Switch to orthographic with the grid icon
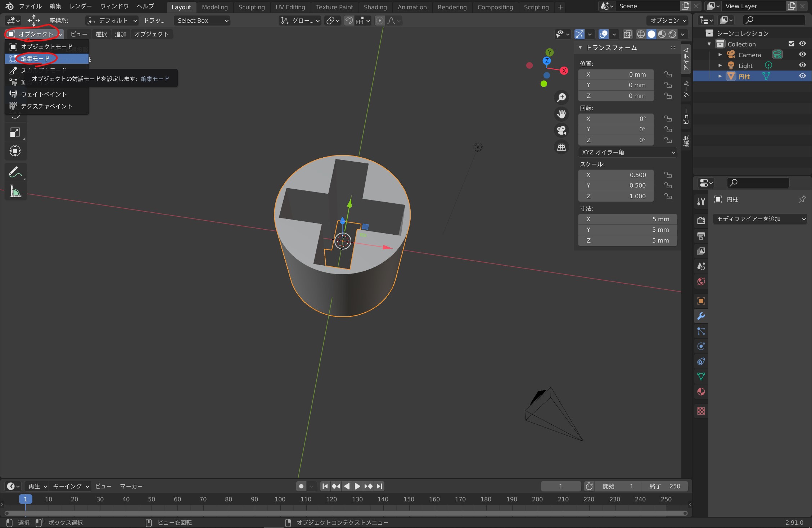Screen dimensions: 812x528 tap(561, 147)
